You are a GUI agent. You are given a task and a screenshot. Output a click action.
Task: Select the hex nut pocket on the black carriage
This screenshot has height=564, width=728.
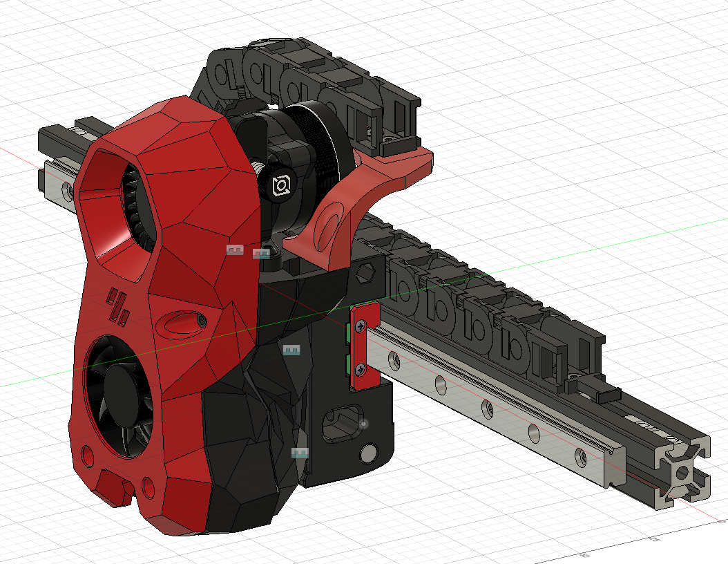[366, 273]
